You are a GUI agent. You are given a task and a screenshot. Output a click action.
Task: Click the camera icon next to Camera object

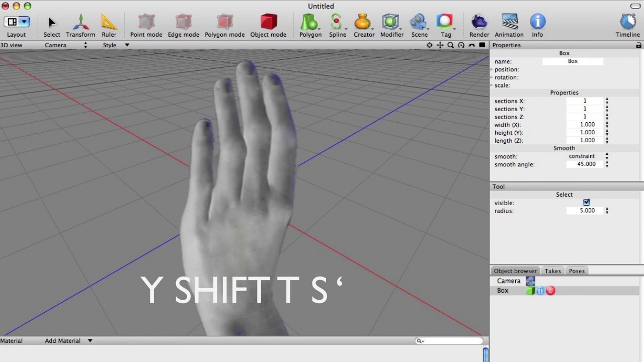point(530,281)
